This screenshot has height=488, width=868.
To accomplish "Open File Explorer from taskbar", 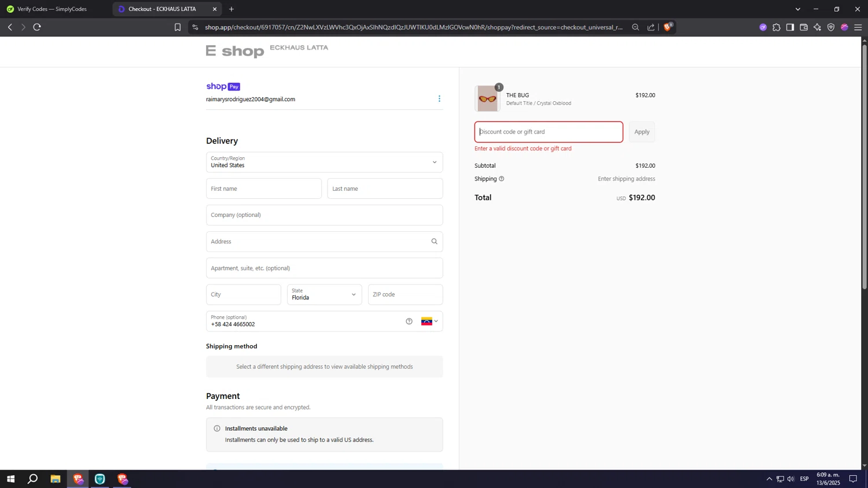I will coord(56,479).
